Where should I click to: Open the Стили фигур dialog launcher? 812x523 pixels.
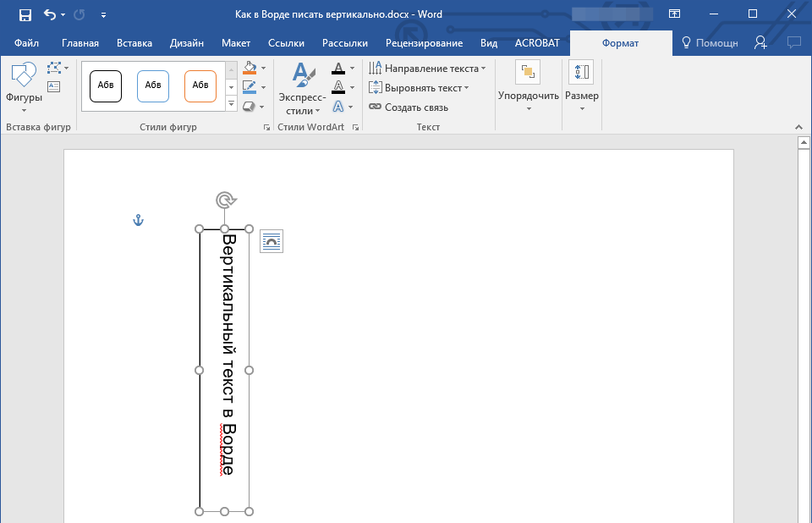pos(266,128)
